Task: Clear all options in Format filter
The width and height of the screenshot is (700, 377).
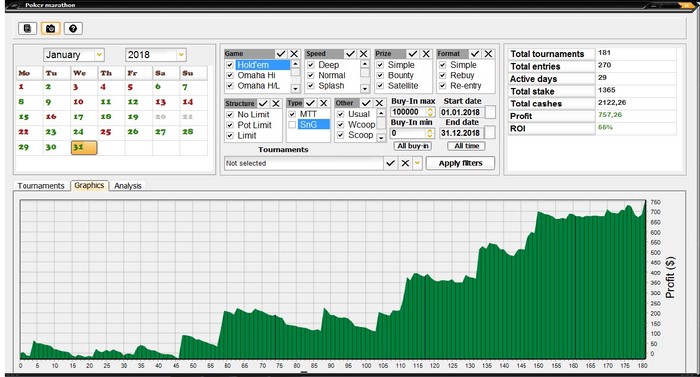Action: coord(488,54)
